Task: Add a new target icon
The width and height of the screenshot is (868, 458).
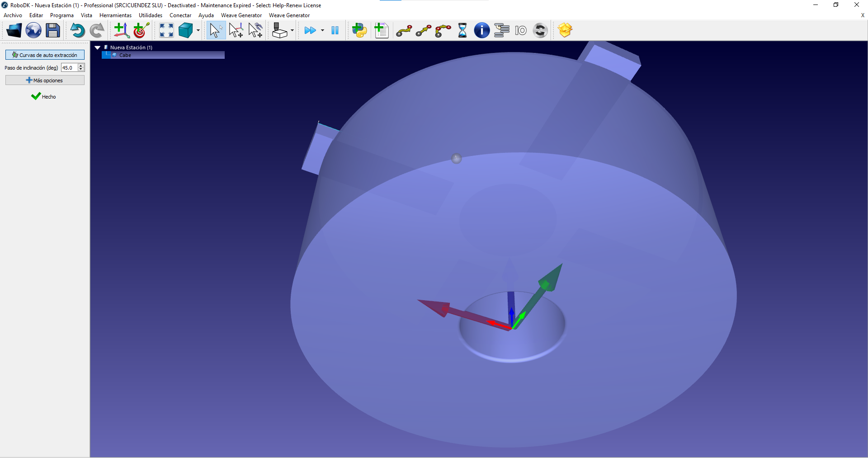Action: click(141, 31)
